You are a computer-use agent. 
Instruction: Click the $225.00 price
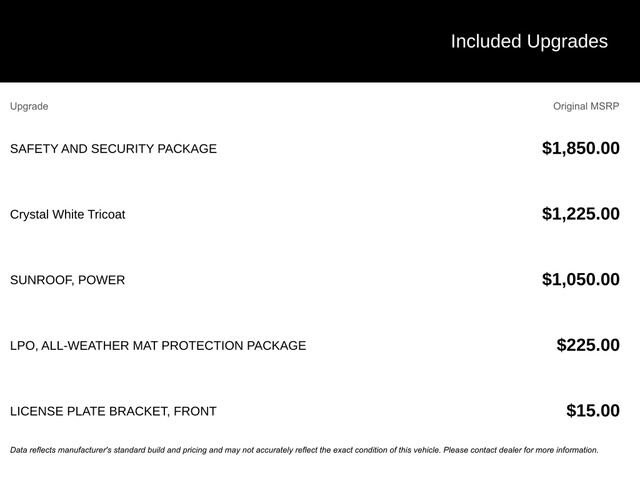(588, 346)
